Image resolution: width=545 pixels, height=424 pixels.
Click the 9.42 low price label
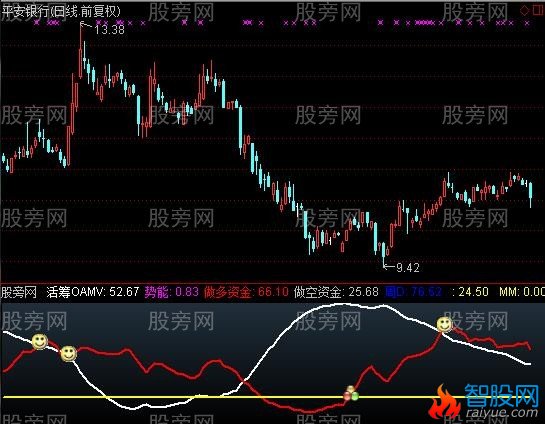point(408,268)
